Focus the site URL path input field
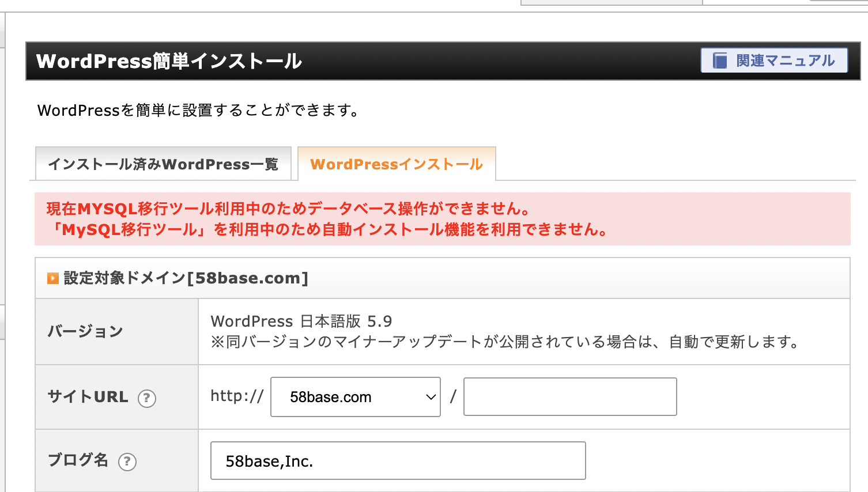The width and height of the screenshot is (868, 492). pyautogui.click(x=569, y=397)
